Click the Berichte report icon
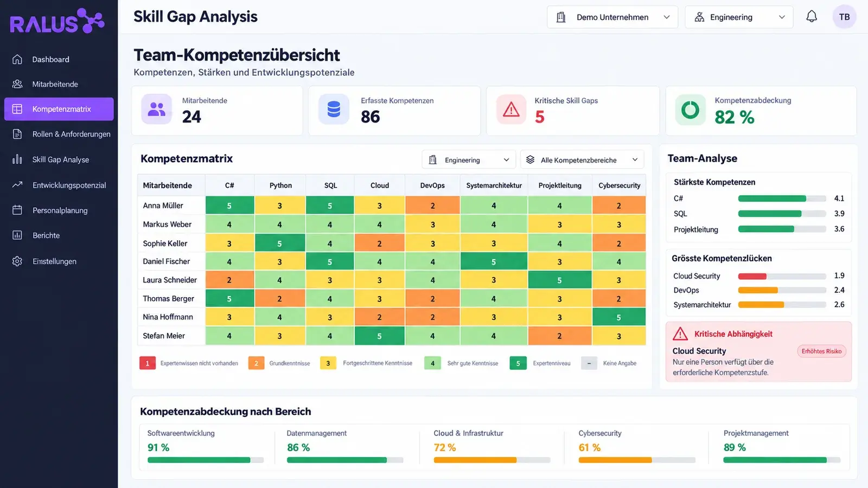This screenshot has width=868, height=488. [17, 235]
